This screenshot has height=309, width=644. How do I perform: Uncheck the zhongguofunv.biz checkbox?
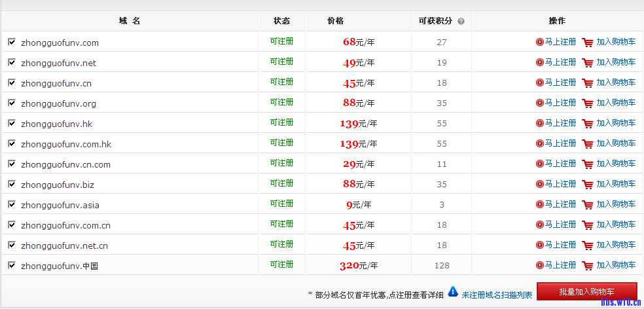(x=12, y=184)
